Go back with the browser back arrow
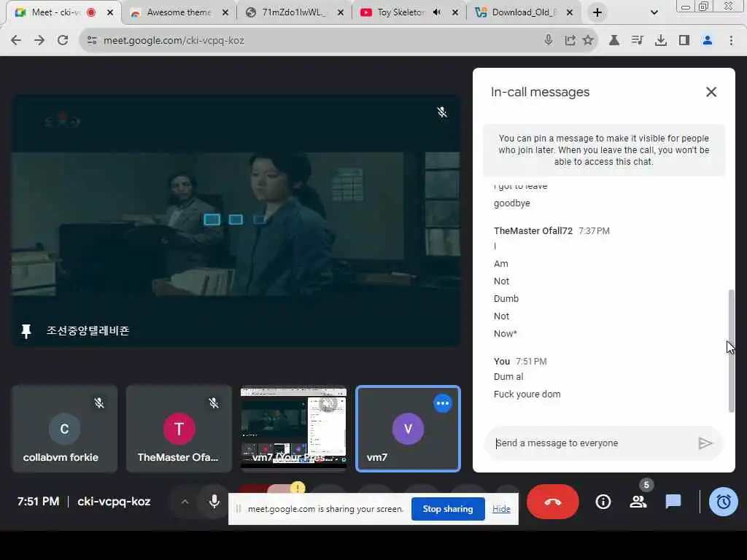747x560 pixels. coord(16,41)
